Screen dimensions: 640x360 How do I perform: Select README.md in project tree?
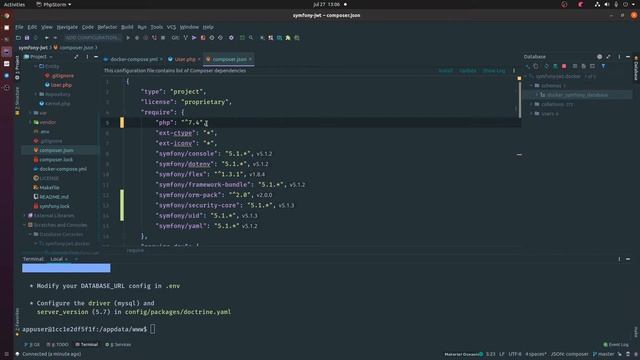pyautogui.click(x=54, y=197)
